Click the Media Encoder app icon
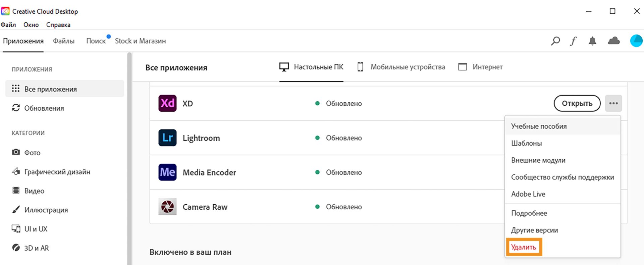Viewport: 644px width, 265px height. click(x=167, y=172)
